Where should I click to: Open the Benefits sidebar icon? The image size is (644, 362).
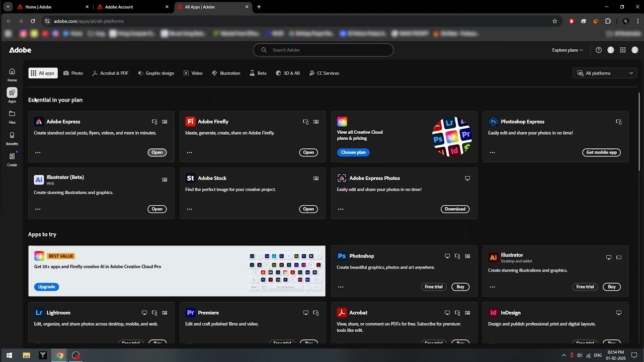12,135
